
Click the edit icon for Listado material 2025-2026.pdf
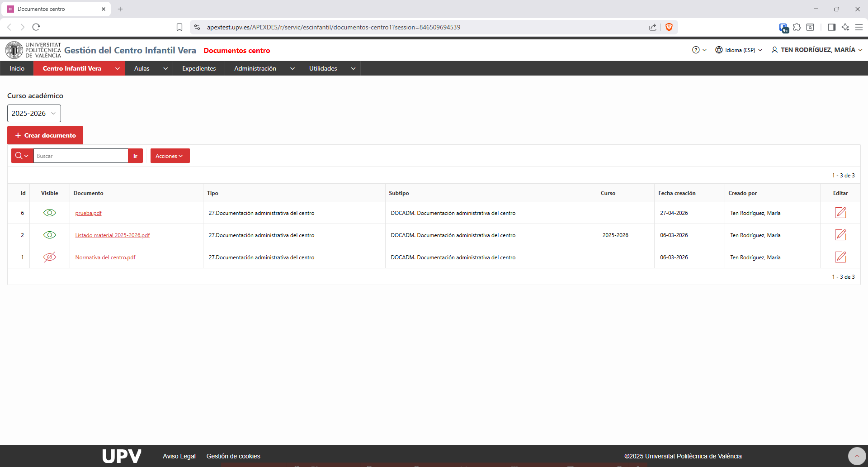(840, 235)
